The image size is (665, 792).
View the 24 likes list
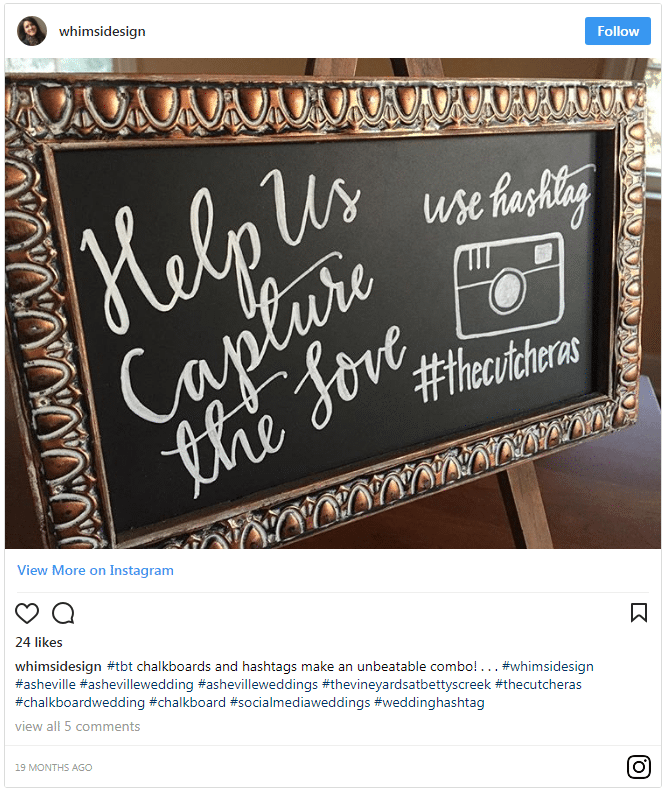[x=39, y=642]
